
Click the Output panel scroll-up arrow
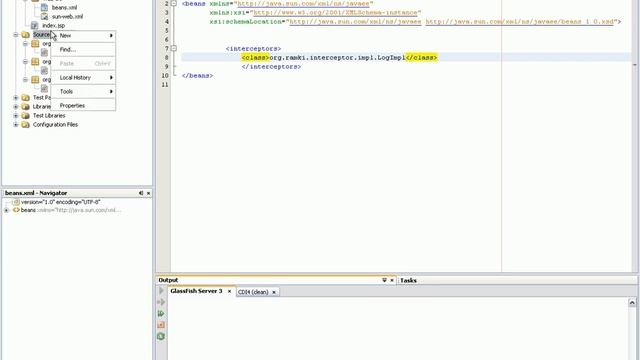[632, 302]
